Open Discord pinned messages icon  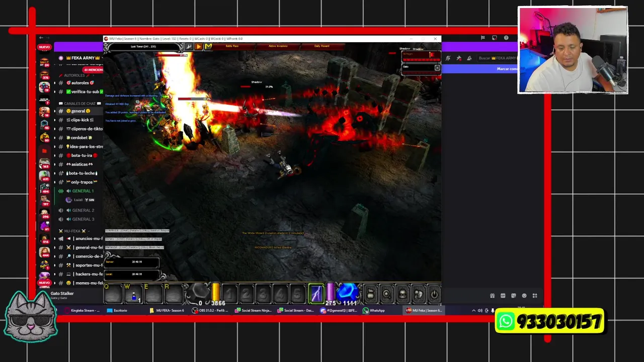(459, 58)
